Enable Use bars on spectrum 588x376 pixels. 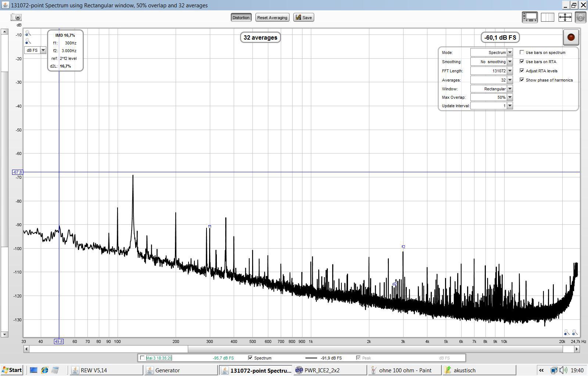(x=522, y=53)
